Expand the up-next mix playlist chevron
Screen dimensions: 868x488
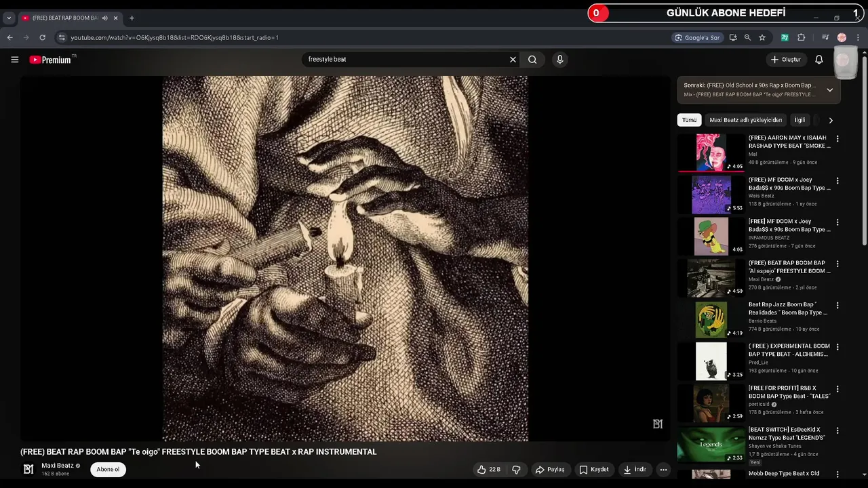(829, 89)
